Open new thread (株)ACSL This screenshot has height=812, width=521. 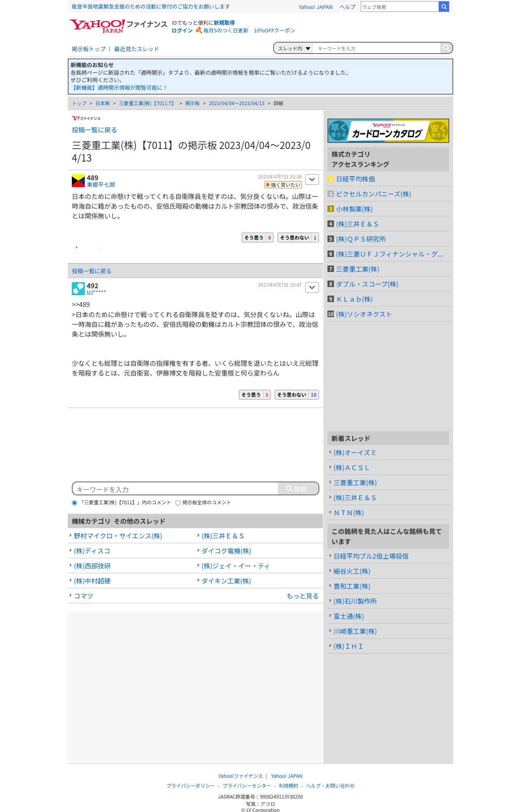pyautogui.click(x=351, y=468)
